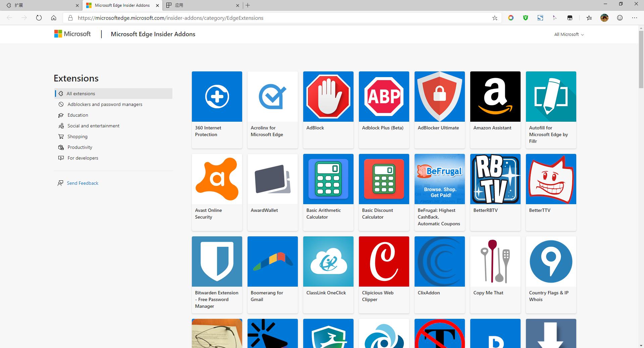This screenshot has height=348, width=644.
Task: Open the Basic Arithmetic Calculator icon
Action: point(328,179)
